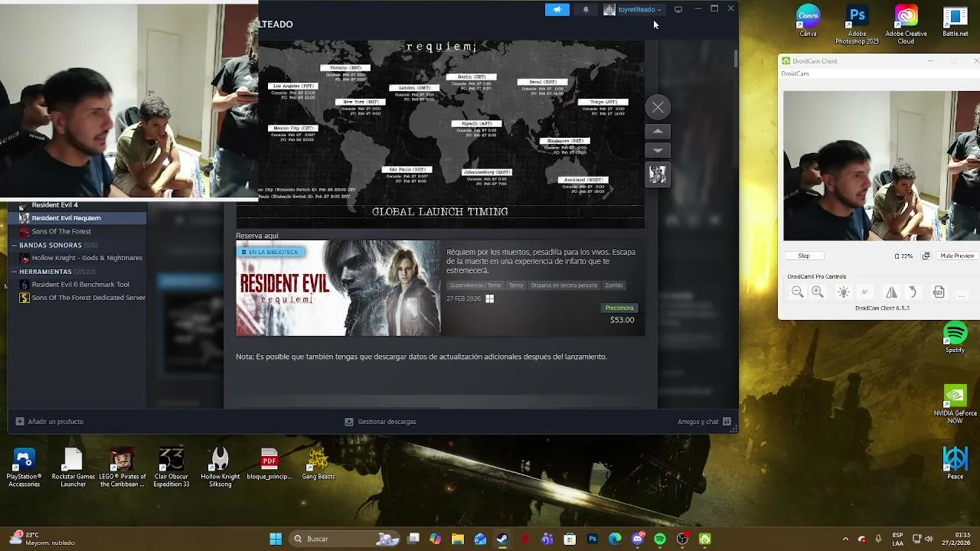The image size is (980, 551).
Task: Toggle DroidCam autofocus AF button
Action: (865, 292)
